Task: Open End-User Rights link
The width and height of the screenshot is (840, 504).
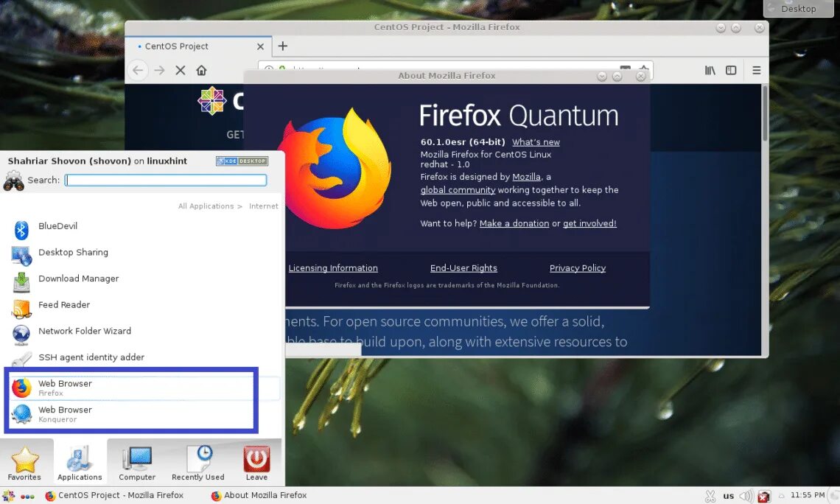Action: point(463,267)
